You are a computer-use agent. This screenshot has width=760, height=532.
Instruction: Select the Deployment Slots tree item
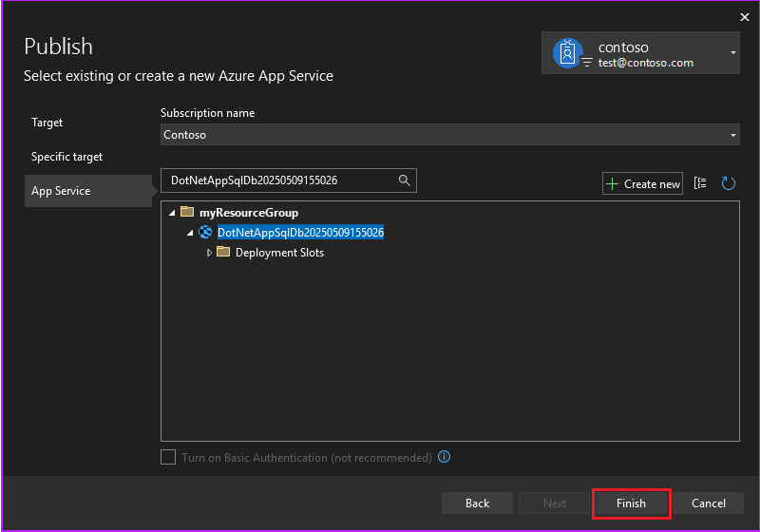coord(279,253)
